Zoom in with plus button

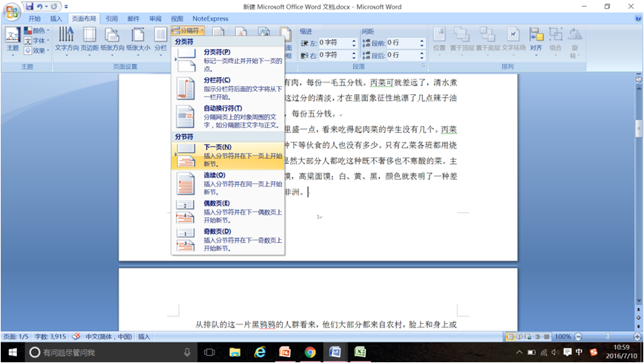pyautogui.click(x=637, y=337)
